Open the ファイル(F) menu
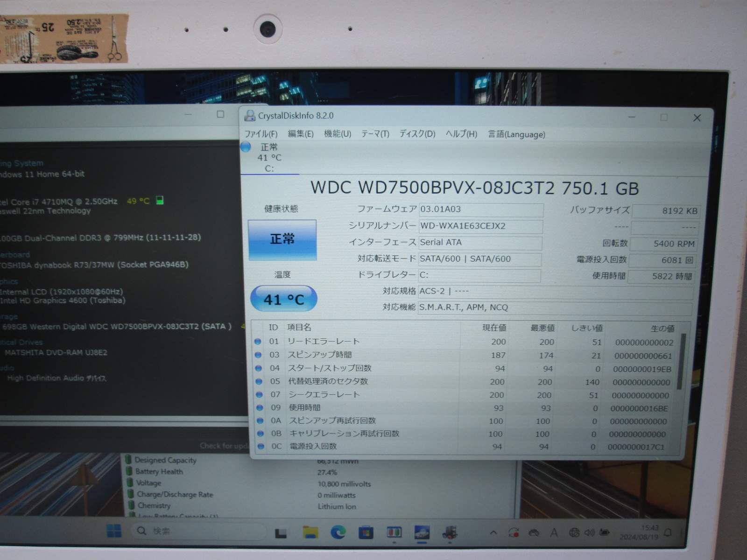The width and height of the screenshot is (747, 560). pos(261,134)
